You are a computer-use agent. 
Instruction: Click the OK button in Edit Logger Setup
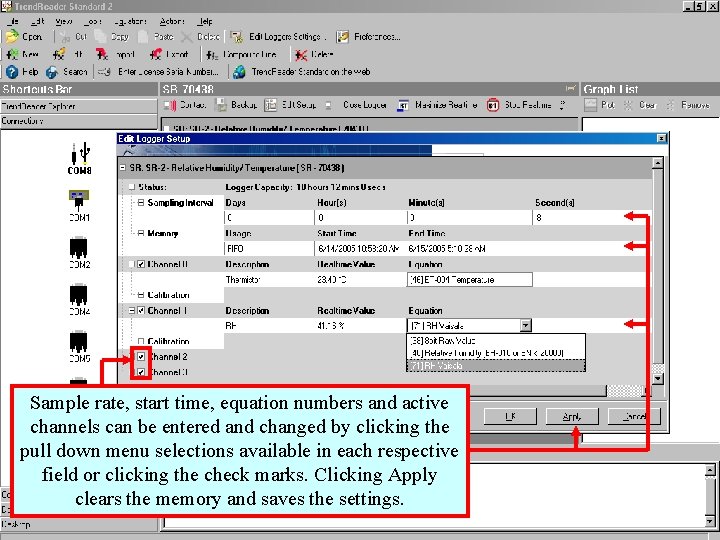click(510, 416)
